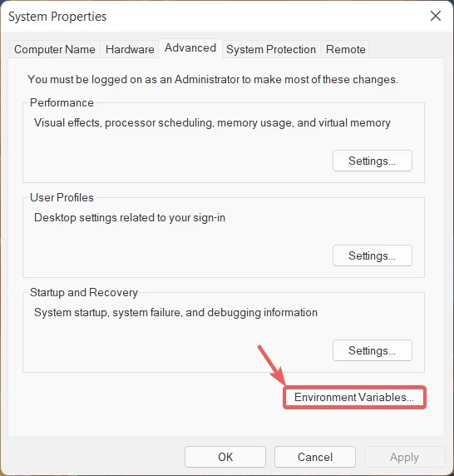Click the User Profiles group label
The image size is (454, 476).
(x=62, y=197)
